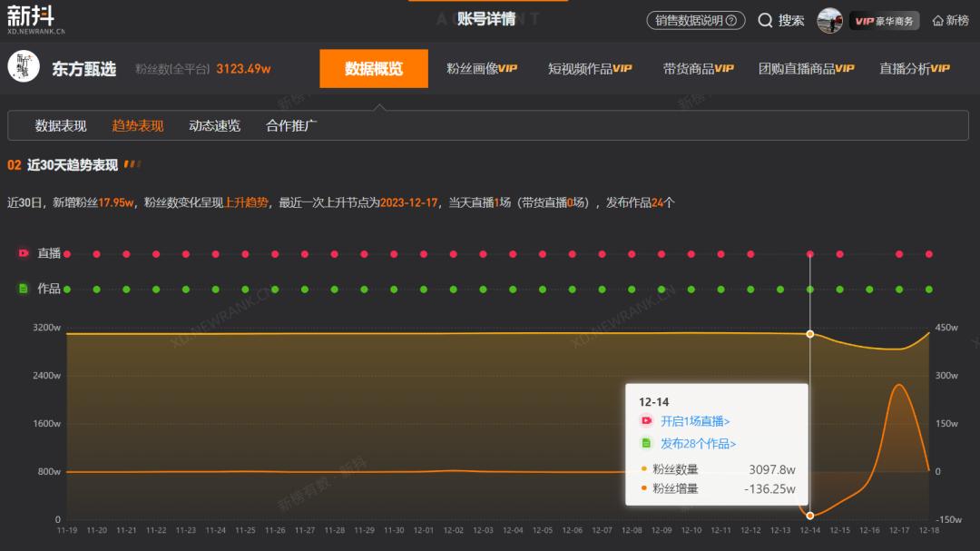
Task: Switch to 数据概览 tab
Action: click(374, 69)
